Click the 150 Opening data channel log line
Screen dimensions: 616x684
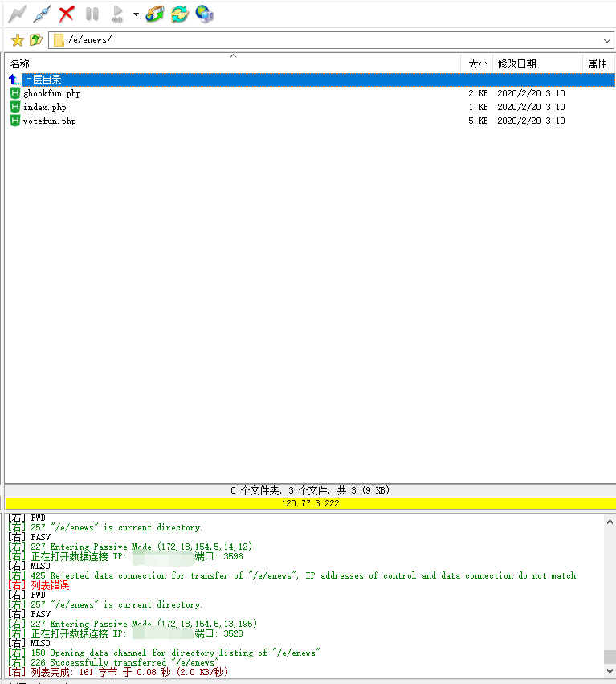(x=164, y=653)
